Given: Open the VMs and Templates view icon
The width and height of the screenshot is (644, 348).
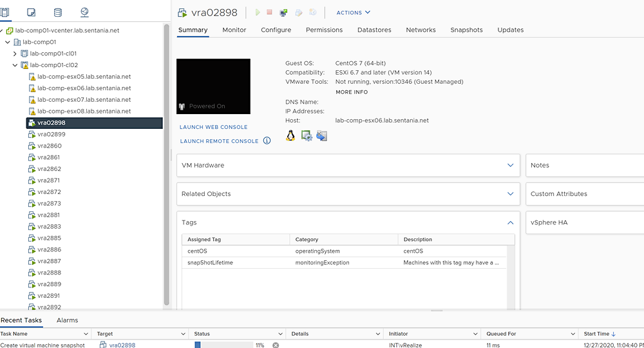Looking at the screenshot, I should click(x=31, y=12).
